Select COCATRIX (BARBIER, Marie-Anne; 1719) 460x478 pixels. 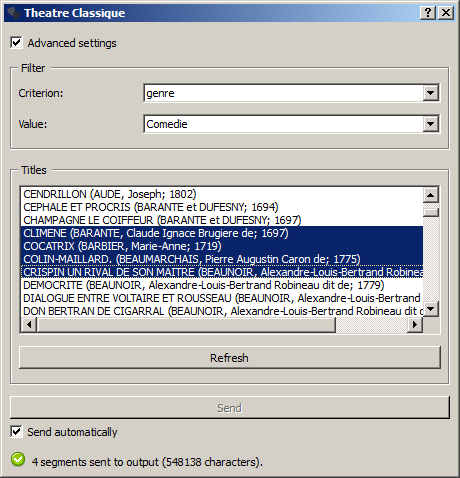[222, 246]
